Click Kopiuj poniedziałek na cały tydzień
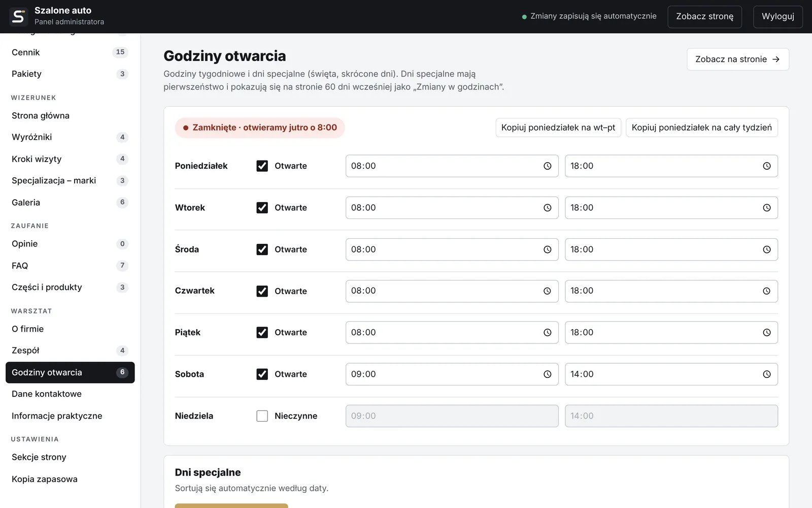The height and width of the screenshot is (508, 812). (701, 128)
